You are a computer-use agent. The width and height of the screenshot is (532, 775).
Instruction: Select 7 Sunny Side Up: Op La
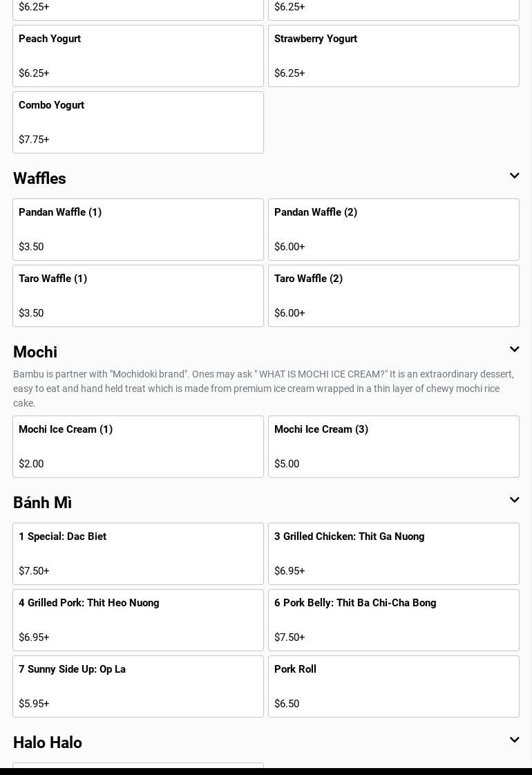138,687
